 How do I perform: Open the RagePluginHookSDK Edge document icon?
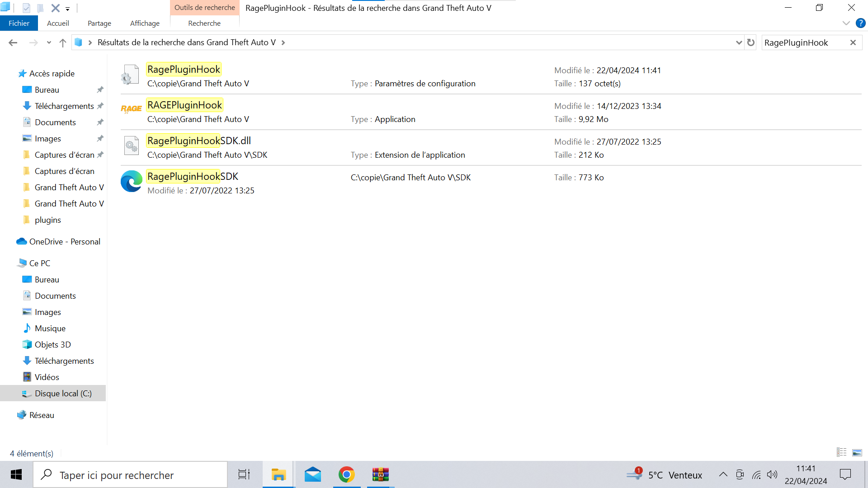coord(132,181)
